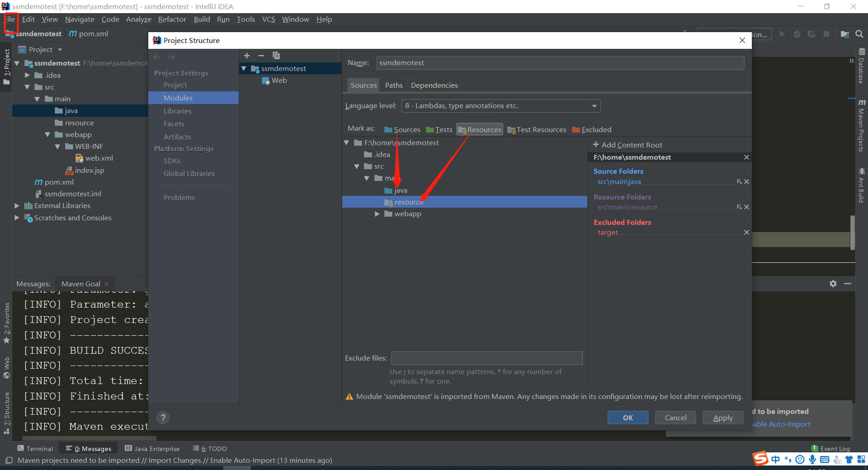Open the Database tool window
Image resolution: width=868 pixels, height=470 pixels.
pyautogui.click(x=862, y=66)
